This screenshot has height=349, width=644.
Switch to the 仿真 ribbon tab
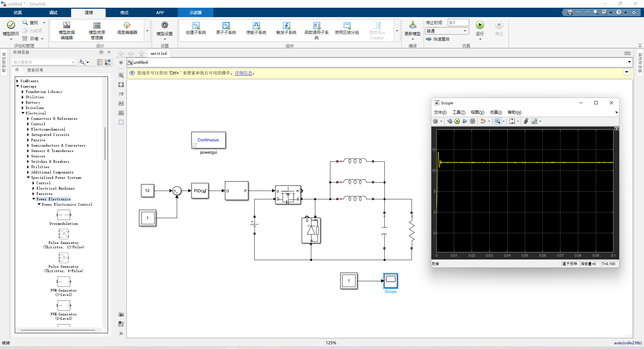coord(18,13)
